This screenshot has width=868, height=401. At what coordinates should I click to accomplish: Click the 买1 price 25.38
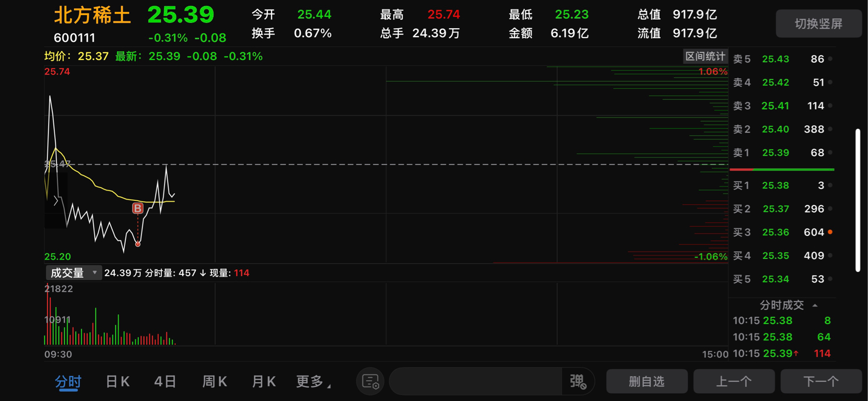[x=776, y=185]
